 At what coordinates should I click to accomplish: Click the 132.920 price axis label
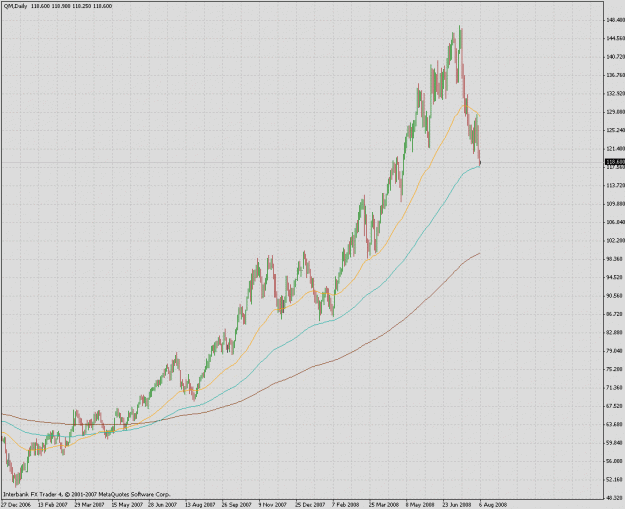point(616,93)
